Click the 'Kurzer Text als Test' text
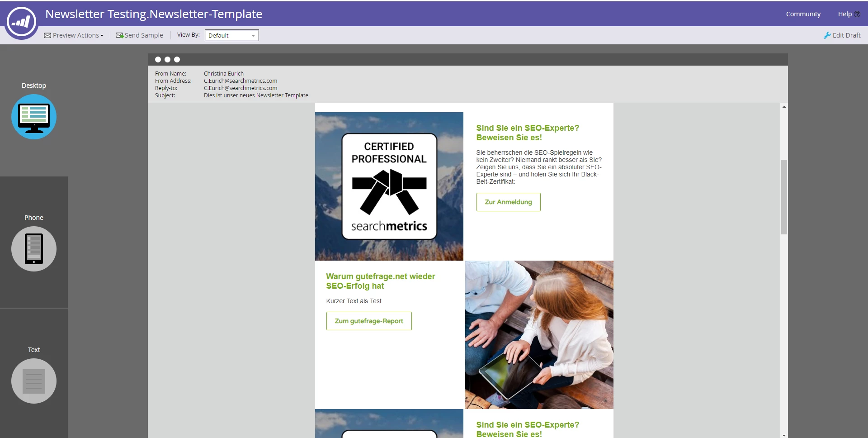 pos(354,301)
